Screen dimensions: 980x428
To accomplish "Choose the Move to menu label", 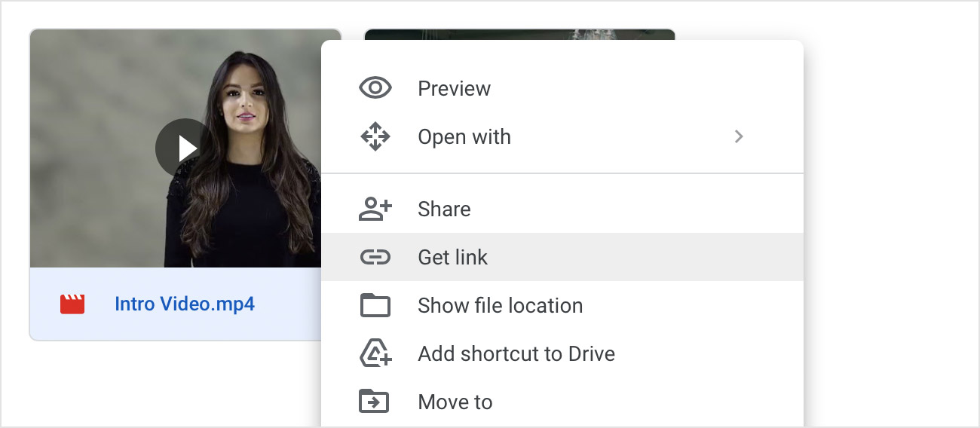I will tap(455, 402).
